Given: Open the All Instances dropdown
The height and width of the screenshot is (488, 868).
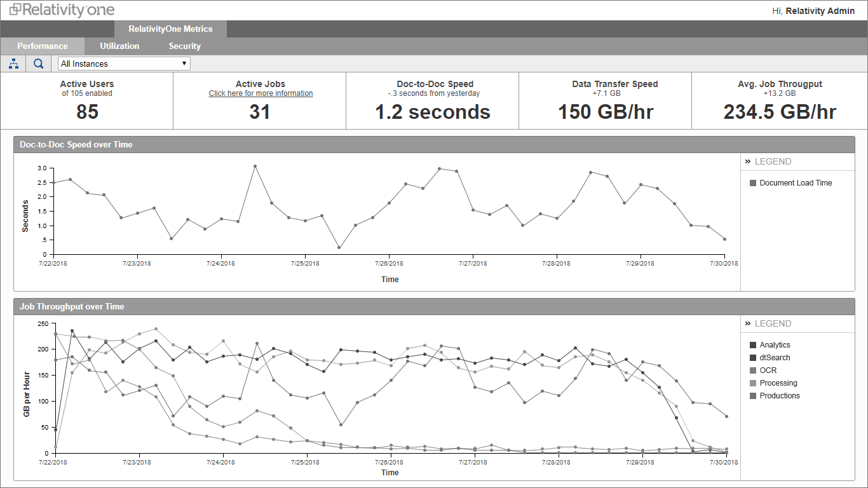Looking at the screenshot, I should click(124, 64).
